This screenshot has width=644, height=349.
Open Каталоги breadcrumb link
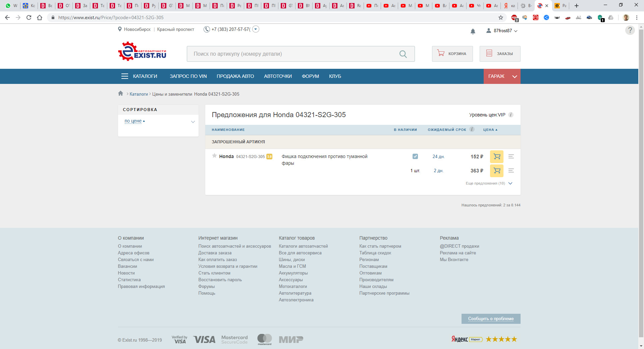pos(139,94)
